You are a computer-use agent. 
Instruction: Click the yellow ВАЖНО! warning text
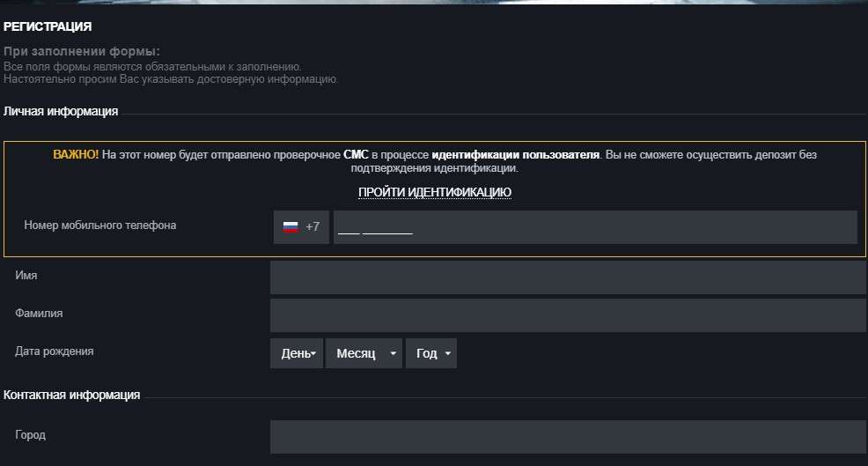[x=76, y=155]
